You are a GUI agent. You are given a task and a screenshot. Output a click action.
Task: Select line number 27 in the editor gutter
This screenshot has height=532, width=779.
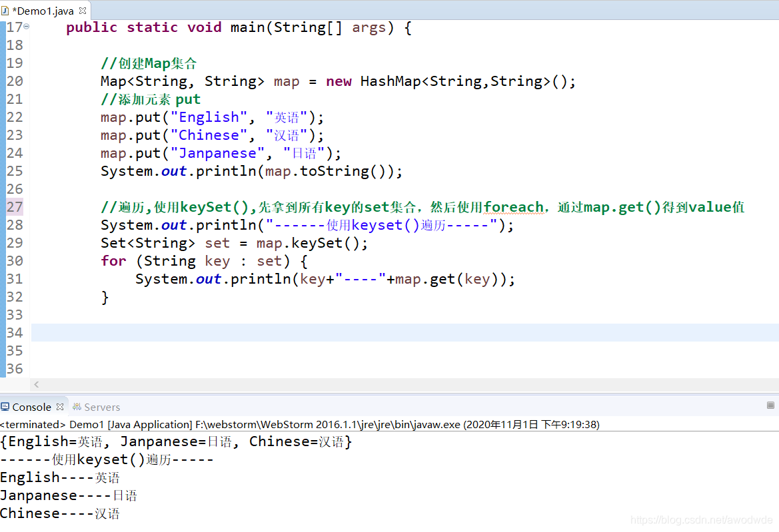(16, 206)
